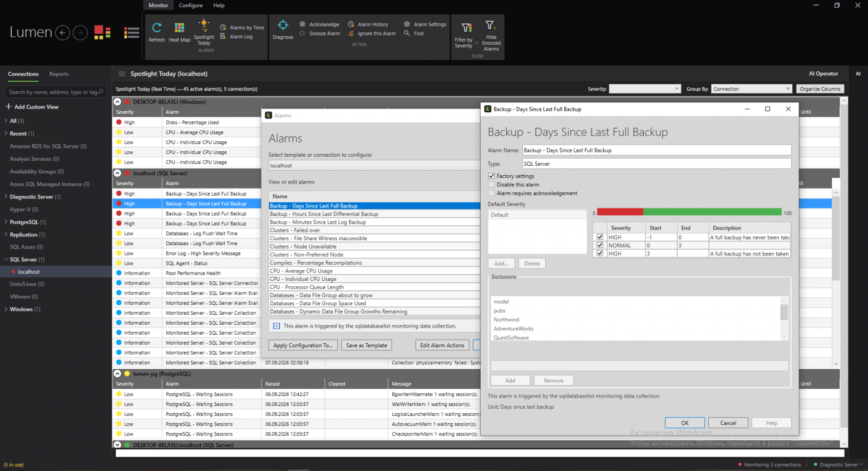Collapse the lumen-pg (PostgreSQL) group
This screenshot has height=471, width=868.
pos(117,374)
